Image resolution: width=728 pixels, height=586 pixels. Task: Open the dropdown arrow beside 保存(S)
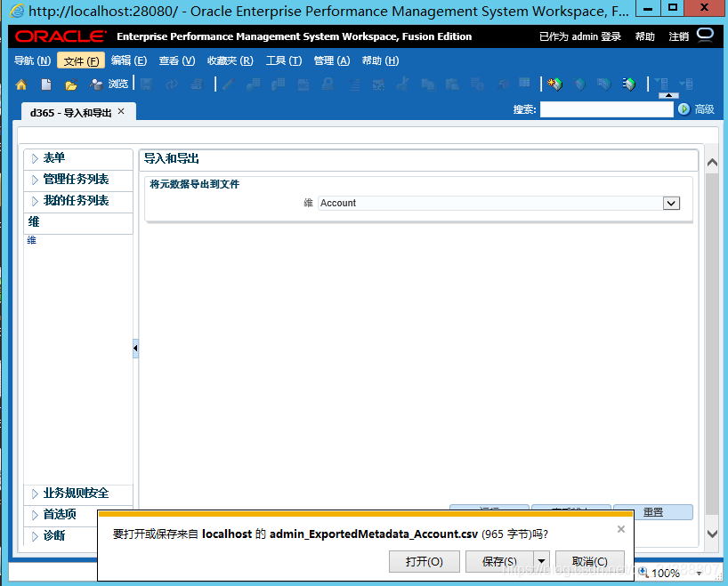[541, 562]
